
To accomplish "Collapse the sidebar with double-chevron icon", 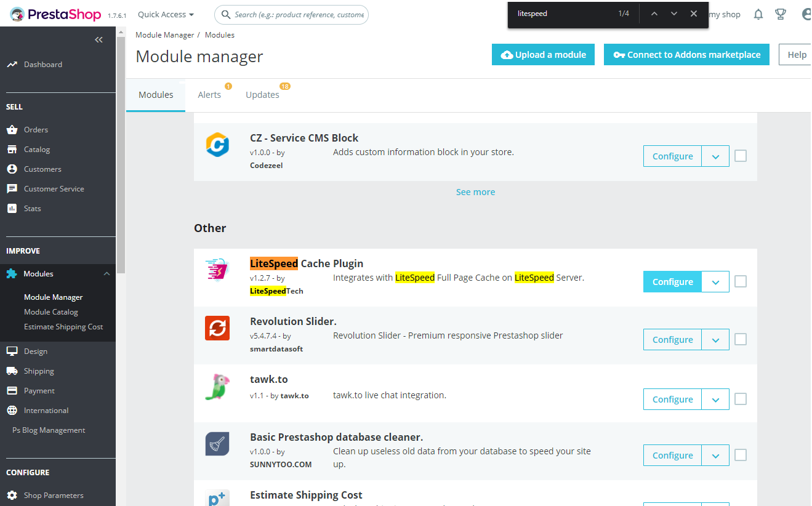I will (x=98, y=39).
